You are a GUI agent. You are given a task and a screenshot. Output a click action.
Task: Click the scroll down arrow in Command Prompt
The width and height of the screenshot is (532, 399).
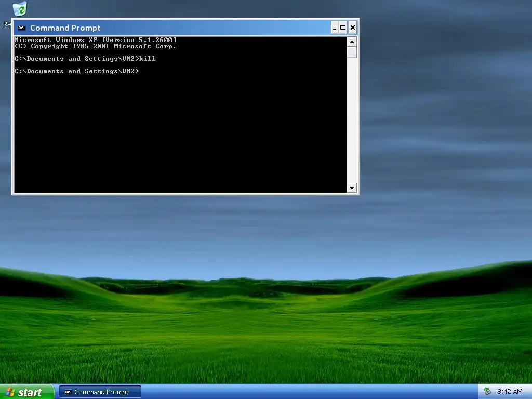coord(352,188)
